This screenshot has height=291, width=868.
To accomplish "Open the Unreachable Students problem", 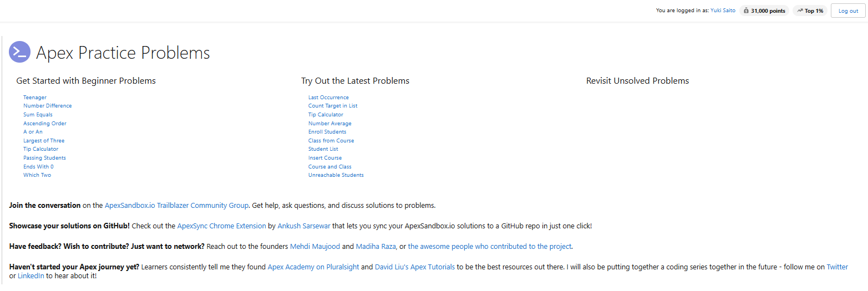I will (x=336, y=175).
